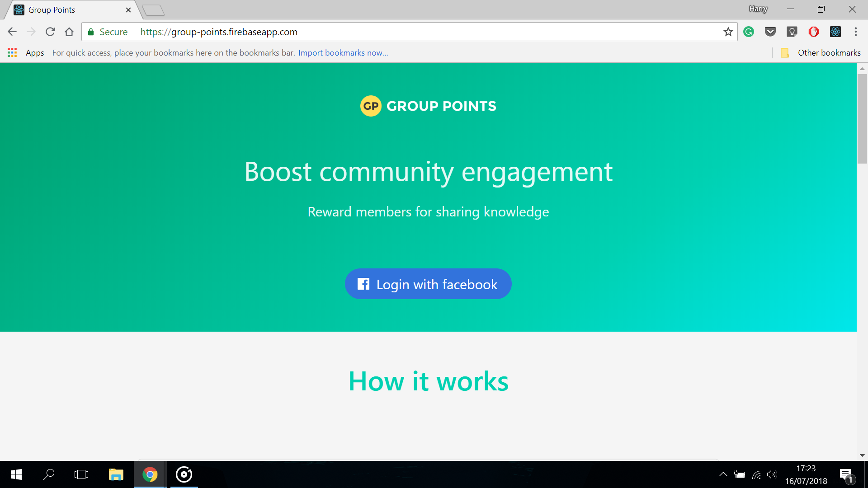Viewport: 868px width, 488px height.
Task: Open a new browser tab
Action: pyautogui.click(x=153, y=10)
